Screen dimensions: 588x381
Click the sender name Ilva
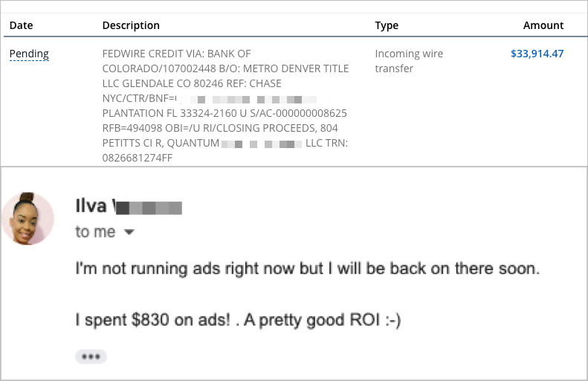pos(91,207)
